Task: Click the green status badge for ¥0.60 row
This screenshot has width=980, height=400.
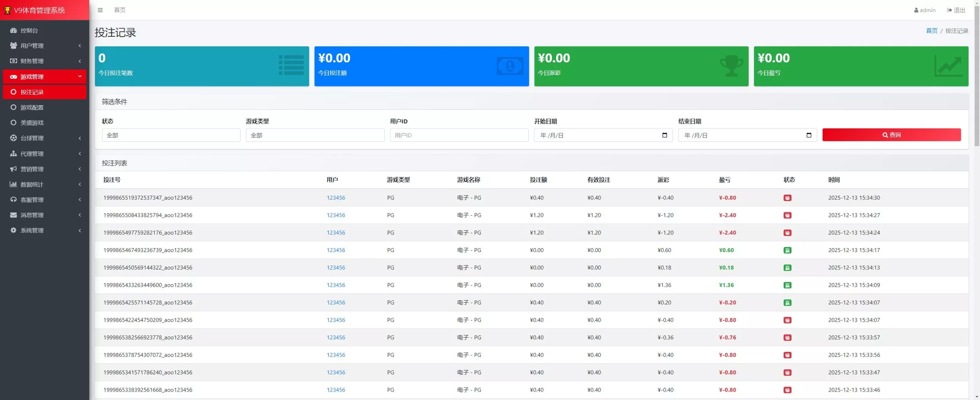Action: 787,250
